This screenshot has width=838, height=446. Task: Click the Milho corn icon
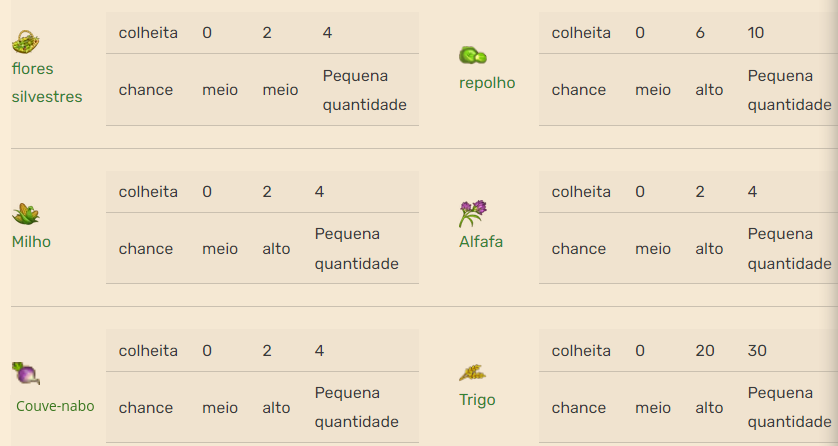click(26, 214)
